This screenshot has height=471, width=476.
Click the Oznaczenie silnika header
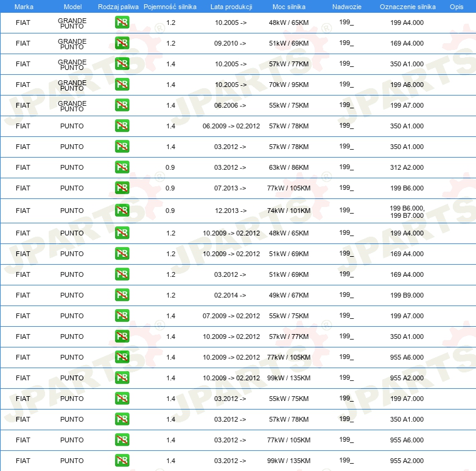click(408, 7)
